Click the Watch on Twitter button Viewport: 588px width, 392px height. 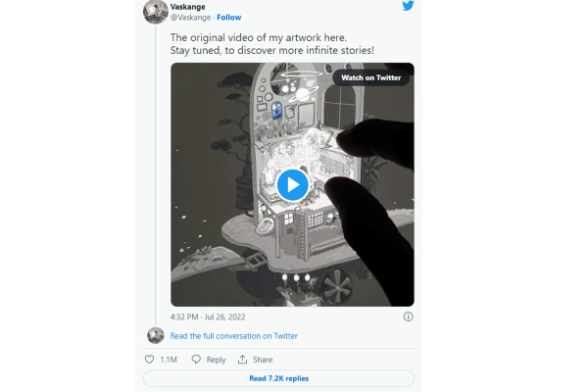pos(371,77)
